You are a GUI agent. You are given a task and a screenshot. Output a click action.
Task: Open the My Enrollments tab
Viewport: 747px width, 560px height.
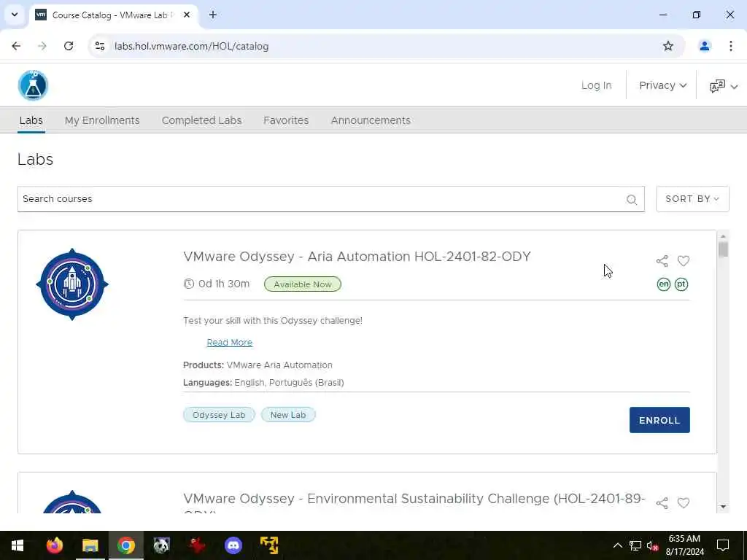(102, 120)
